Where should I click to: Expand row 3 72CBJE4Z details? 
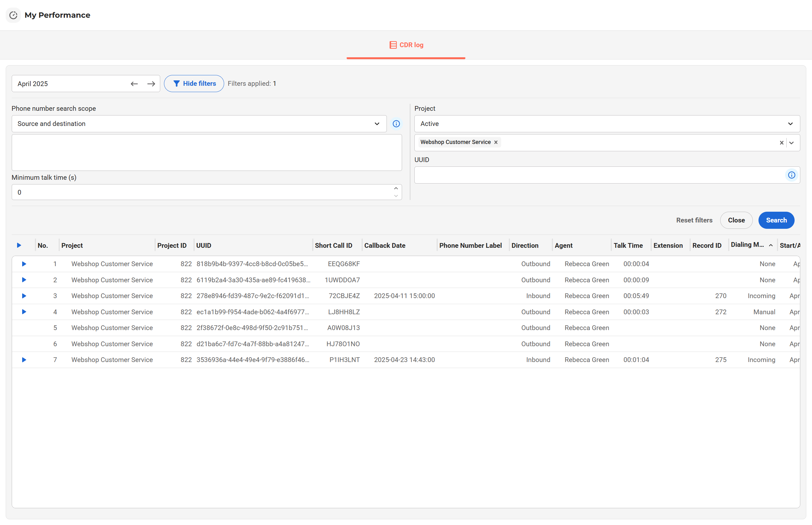(24, 296)
